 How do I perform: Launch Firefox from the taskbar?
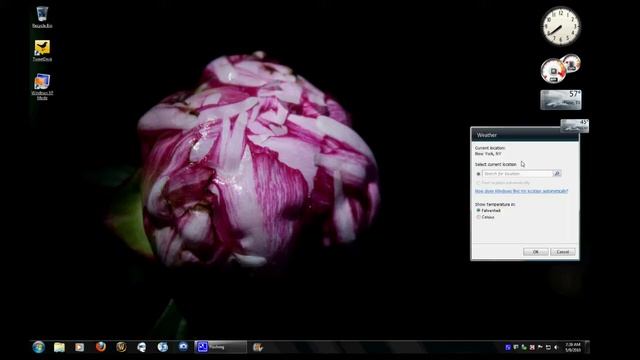100,347
